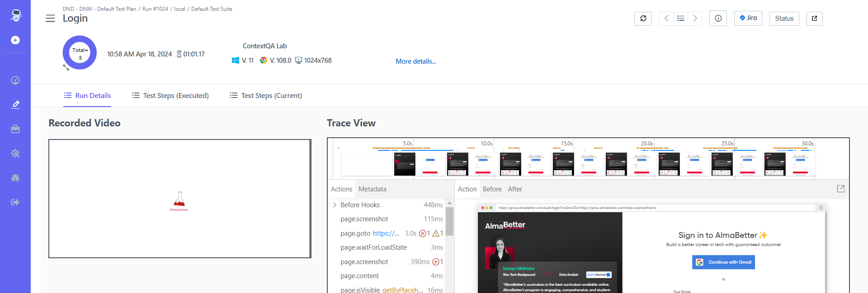Click the 10.0s timeline marker

[x=486, y=144]
